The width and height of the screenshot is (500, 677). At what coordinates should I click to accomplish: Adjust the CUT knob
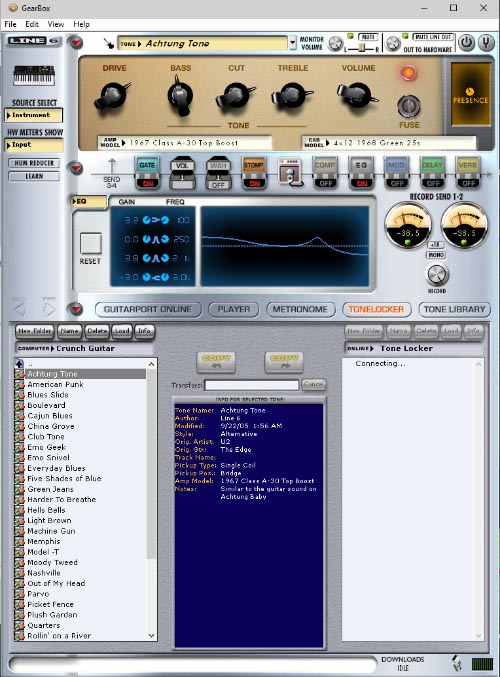click(236, 97)
